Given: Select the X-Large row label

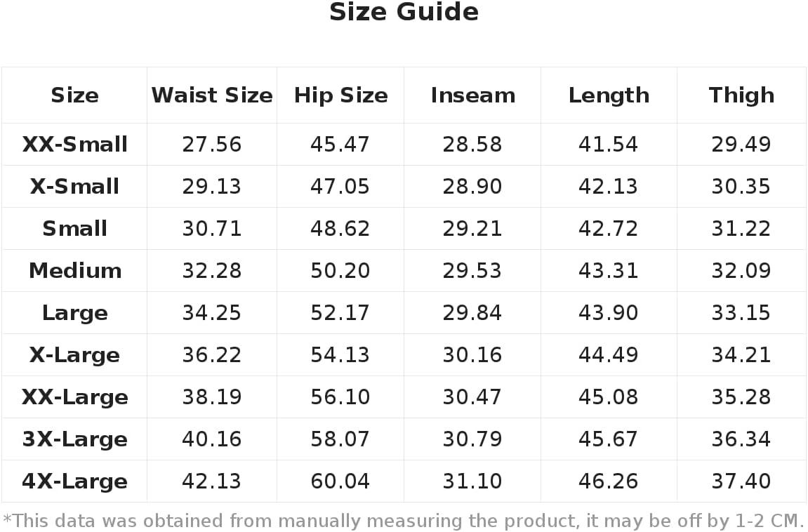Looking at the screenshot, I should (x=74, y=355).
